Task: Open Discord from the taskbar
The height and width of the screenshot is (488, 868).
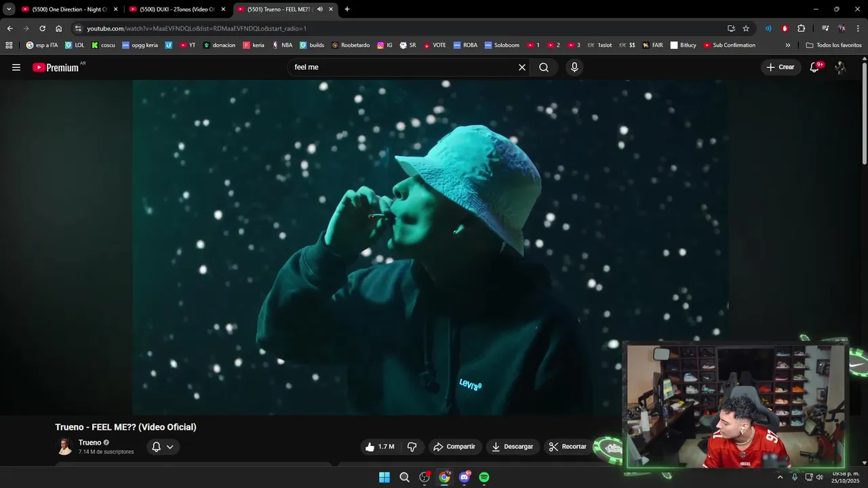Action: [465, 477]
